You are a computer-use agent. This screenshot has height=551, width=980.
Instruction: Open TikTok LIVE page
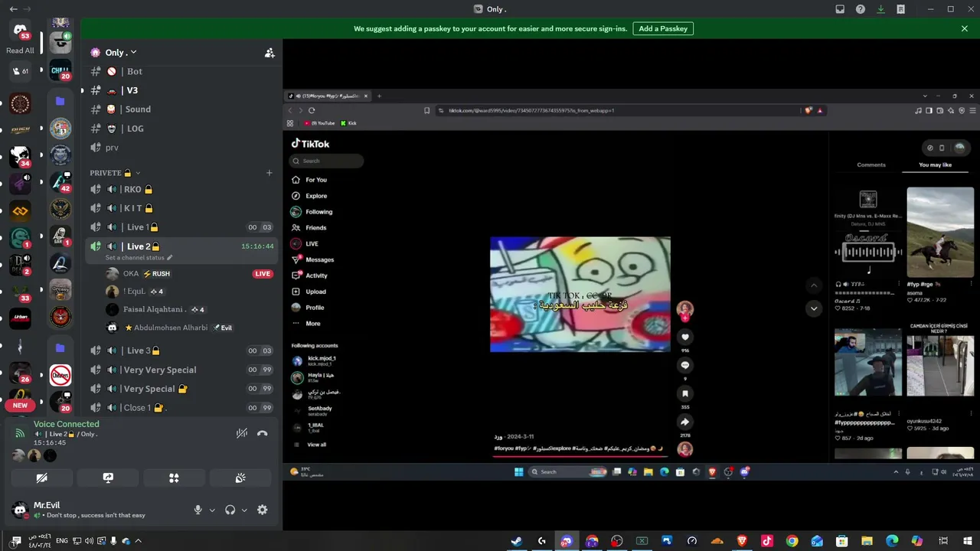point(305,244)
